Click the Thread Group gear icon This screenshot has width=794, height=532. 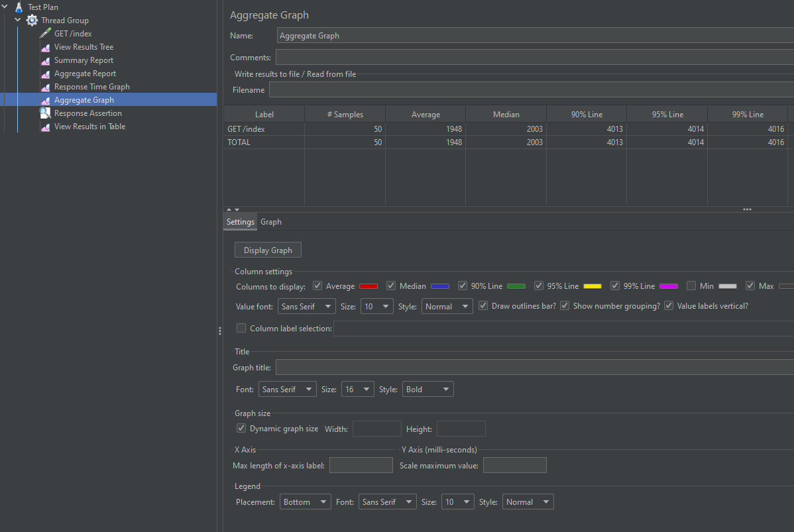click(32, 21)
